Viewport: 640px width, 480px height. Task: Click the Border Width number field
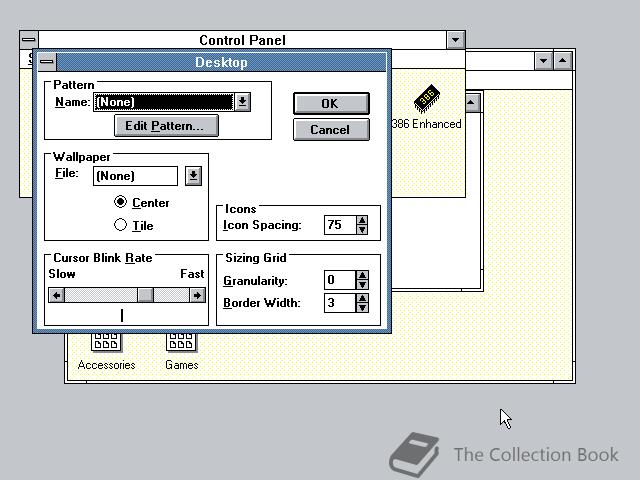[340, 303]
